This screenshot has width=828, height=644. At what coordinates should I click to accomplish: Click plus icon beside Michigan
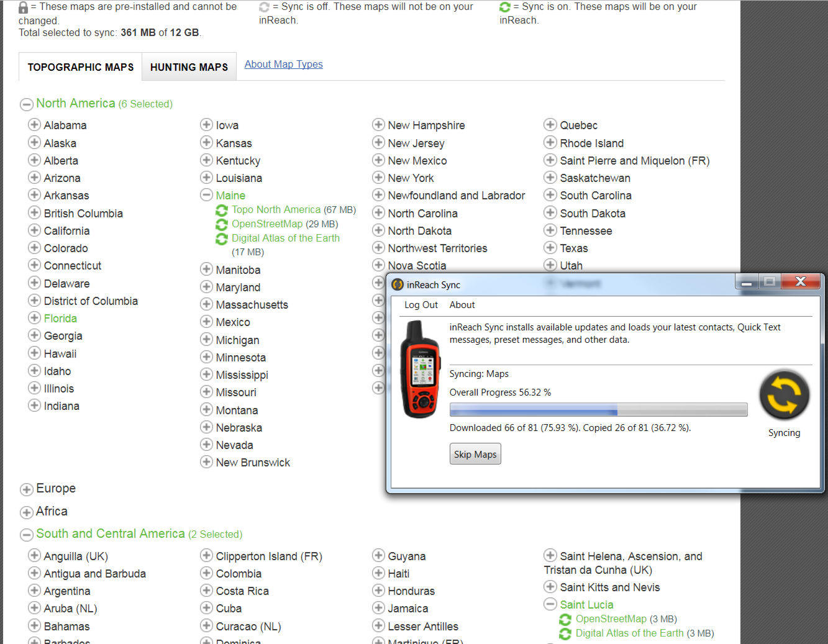206,339
